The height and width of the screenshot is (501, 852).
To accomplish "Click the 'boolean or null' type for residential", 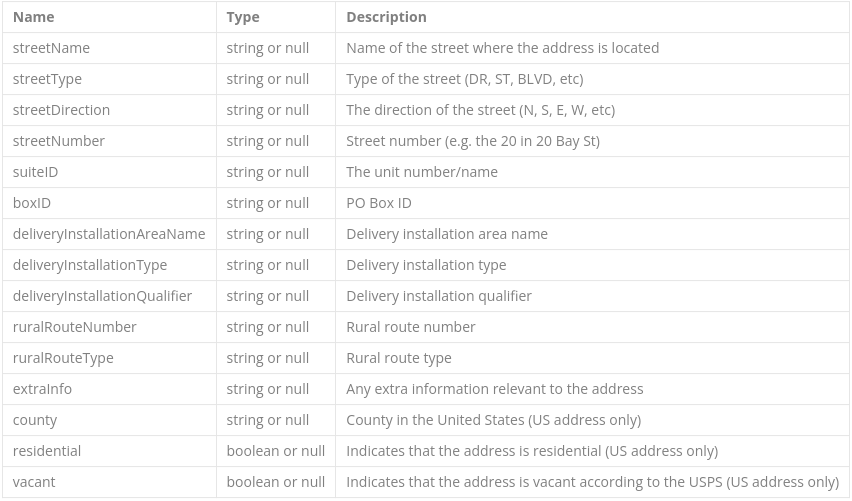I will pos(276,451).
